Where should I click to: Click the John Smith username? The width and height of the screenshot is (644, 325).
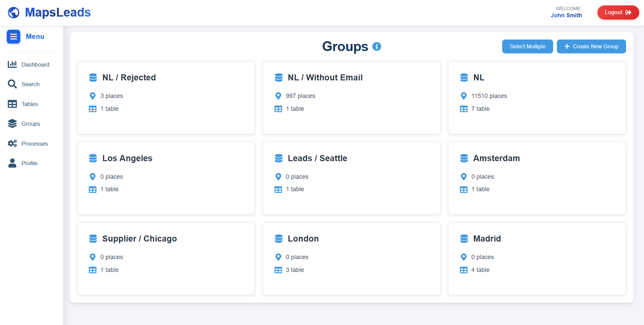point(566,15)
